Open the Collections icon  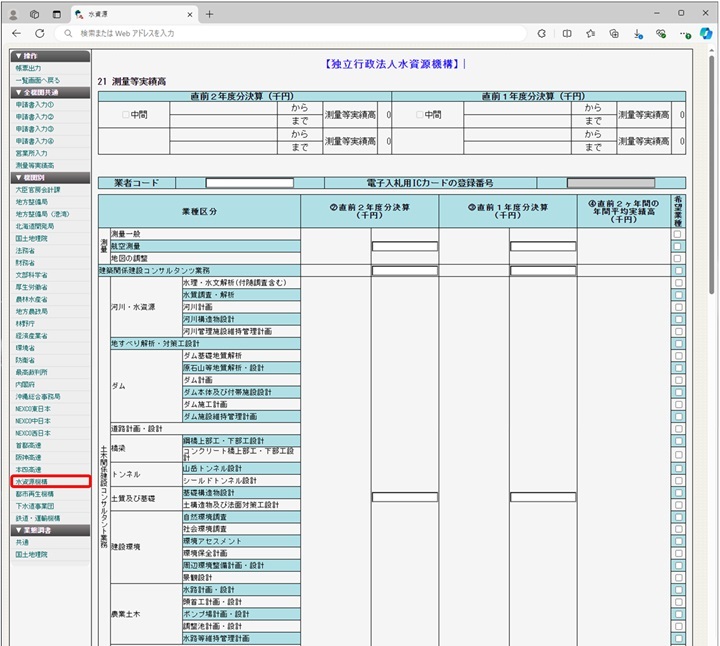pyautogui.click(x=614, y=34)
